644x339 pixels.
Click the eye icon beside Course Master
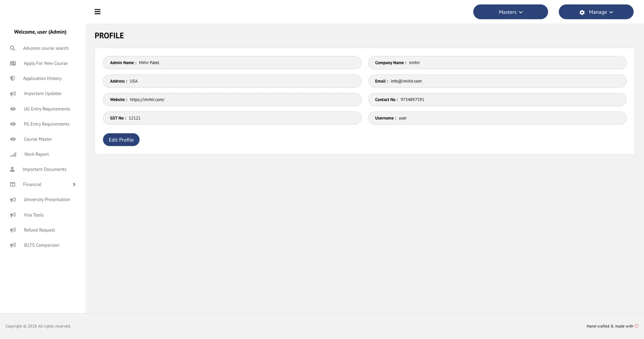click(x=13, y=139)
